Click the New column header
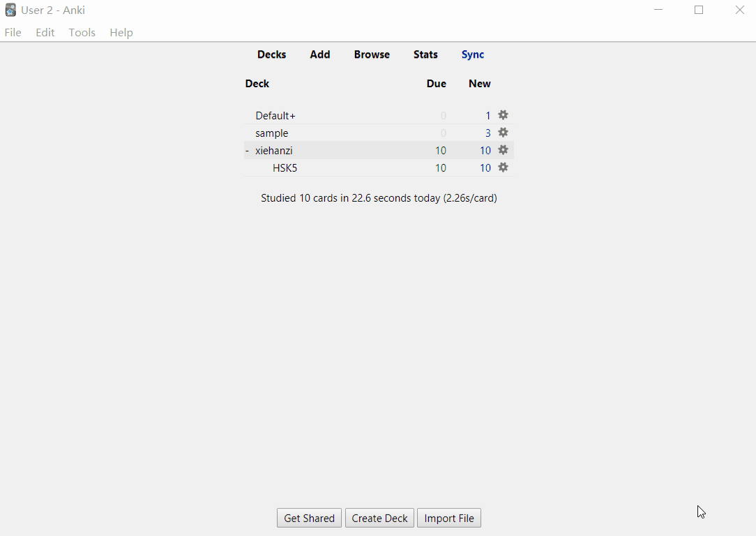The width and height of the screenshot is (756, 536). pos(480,84)
